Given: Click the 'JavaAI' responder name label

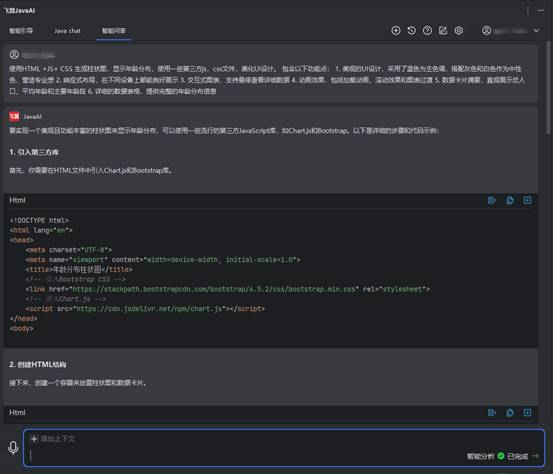Looking at the screenshot, I should 32,117.
